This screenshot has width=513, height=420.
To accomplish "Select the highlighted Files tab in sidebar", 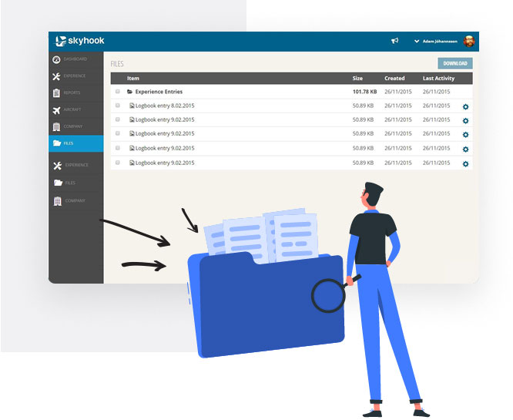I will [75, 143].
